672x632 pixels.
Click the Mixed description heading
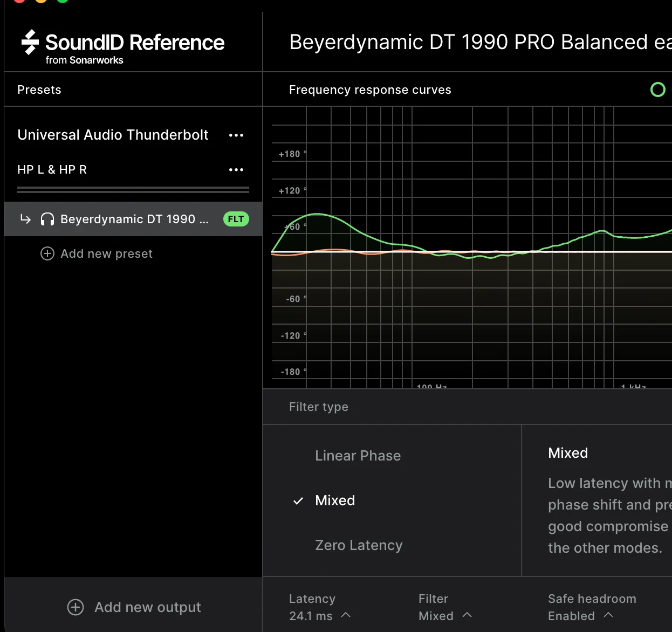click(x=568, y=453)
